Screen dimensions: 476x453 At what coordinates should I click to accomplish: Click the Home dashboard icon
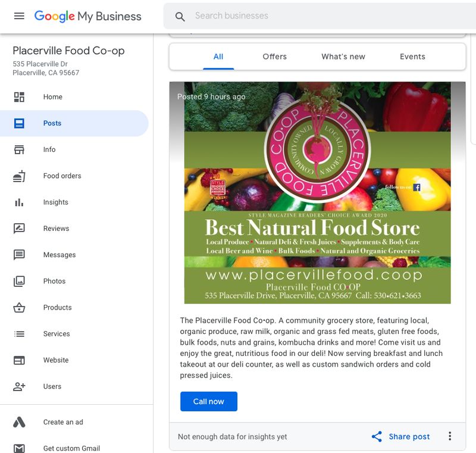tap(19, 97)
